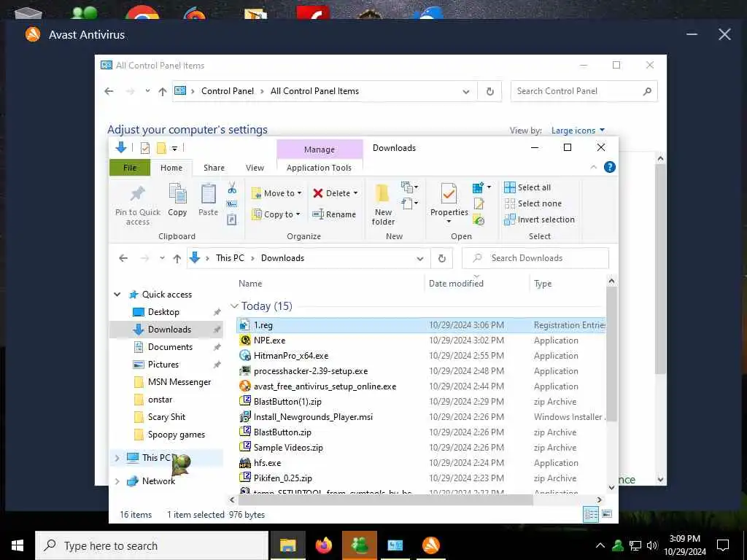
Task: Change View by Large icons dropdown
Action: [x=578, y=131]
